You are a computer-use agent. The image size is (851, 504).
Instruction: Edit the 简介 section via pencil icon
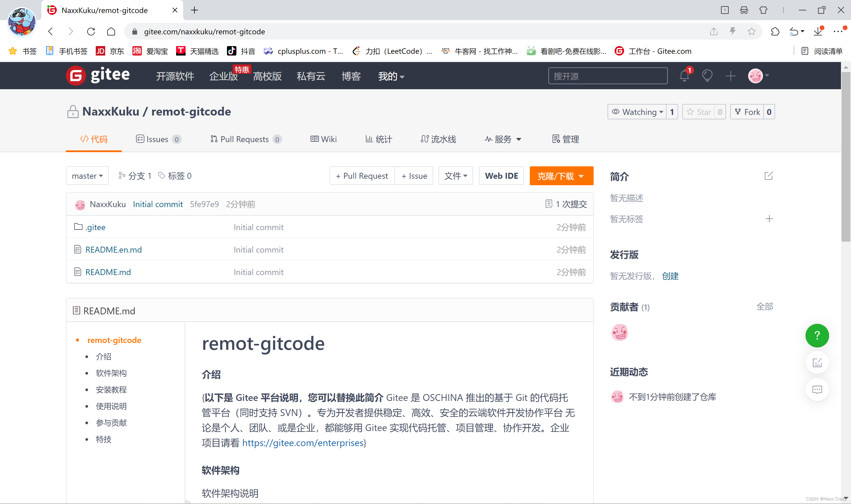(769, 176)
